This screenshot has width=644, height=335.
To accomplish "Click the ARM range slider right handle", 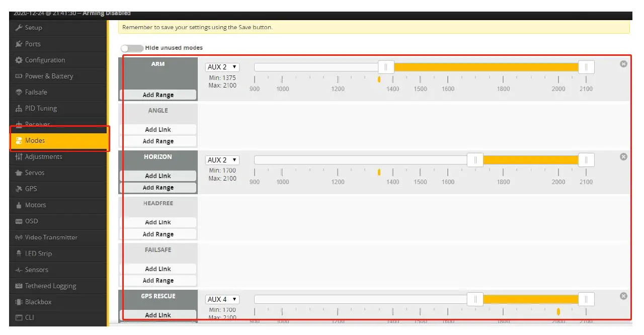I will (x=586, y=67).
